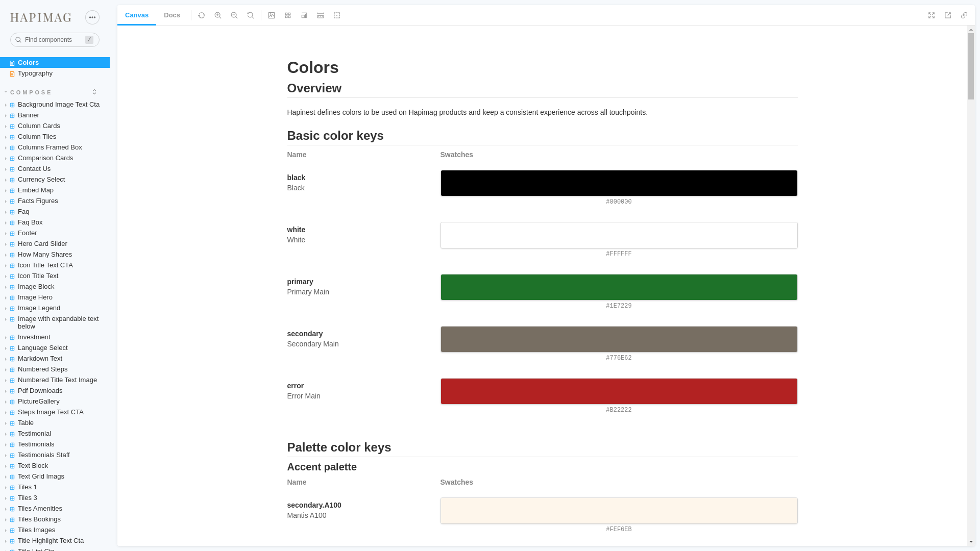The height and width of the screenshot is (551, 980).
Task: Click the slash shortcut key badge
Action: pos(89,40)
